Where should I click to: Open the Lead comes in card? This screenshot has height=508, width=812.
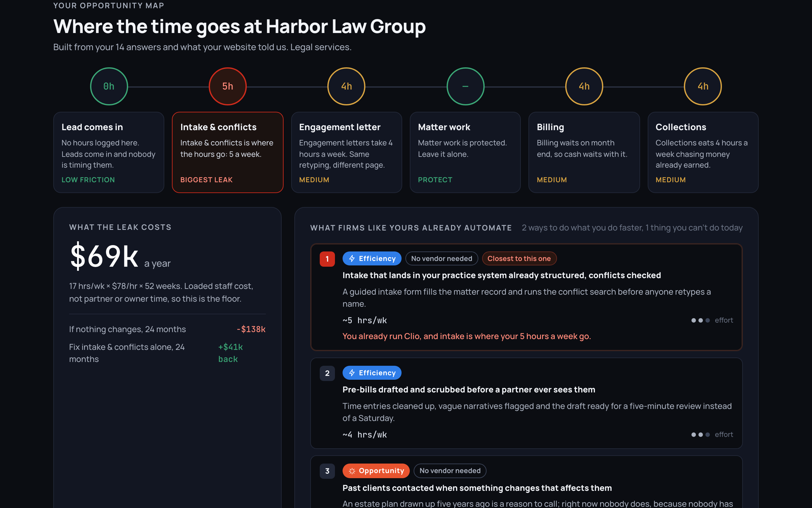coord(109,152)
